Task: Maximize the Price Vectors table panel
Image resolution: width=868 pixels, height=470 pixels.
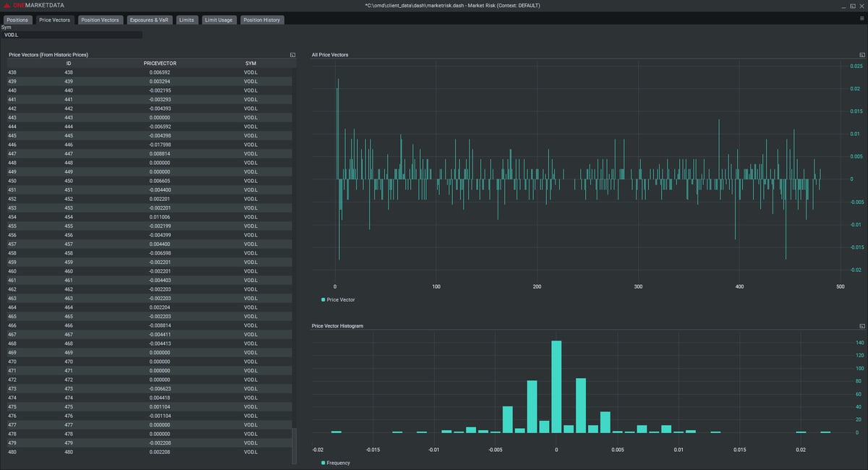Action: click(x=293, y=54)
